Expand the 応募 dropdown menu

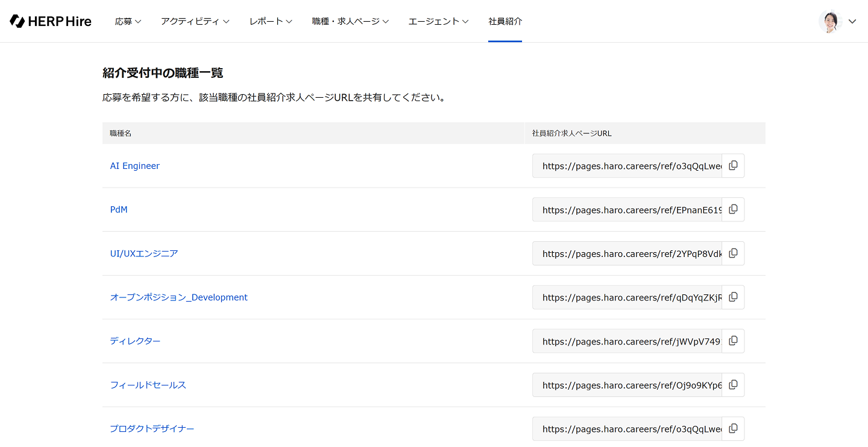[x=128, y=21]
